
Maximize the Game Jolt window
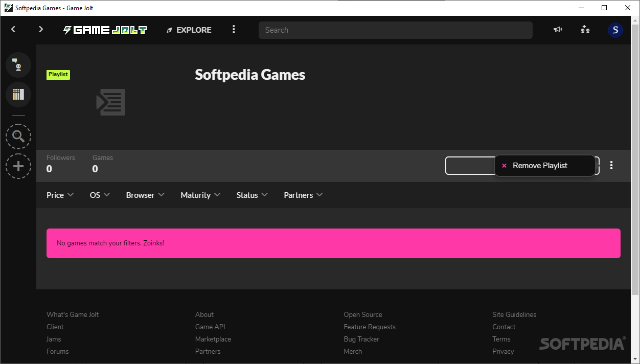(x=604, y=8)
